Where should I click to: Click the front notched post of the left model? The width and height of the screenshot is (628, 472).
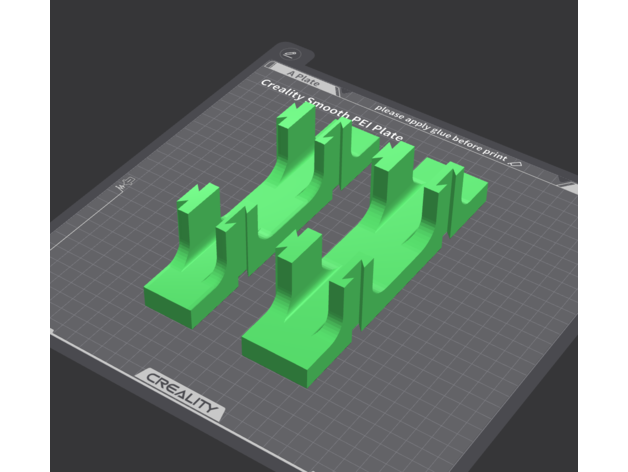(x=198, y=215)
